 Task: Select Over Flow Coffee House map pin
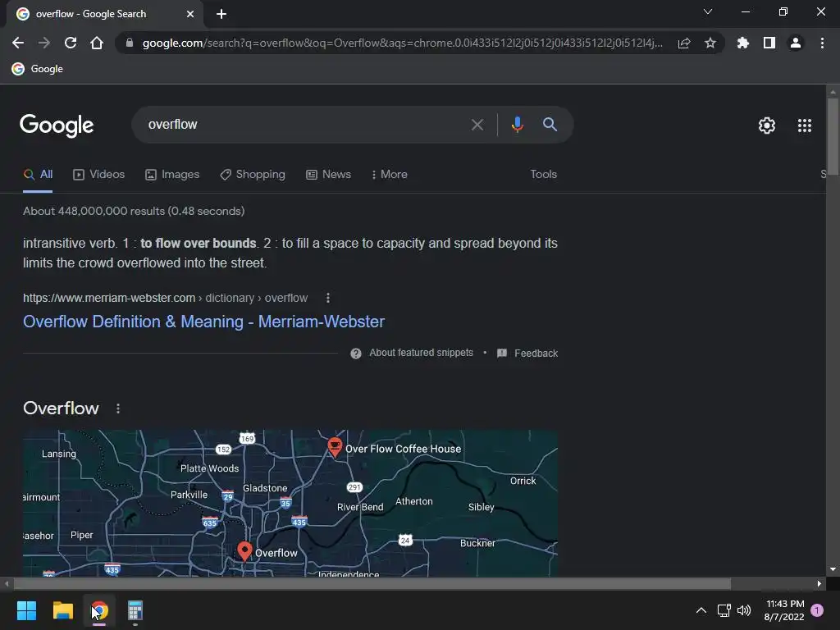(x=335, y=447)
